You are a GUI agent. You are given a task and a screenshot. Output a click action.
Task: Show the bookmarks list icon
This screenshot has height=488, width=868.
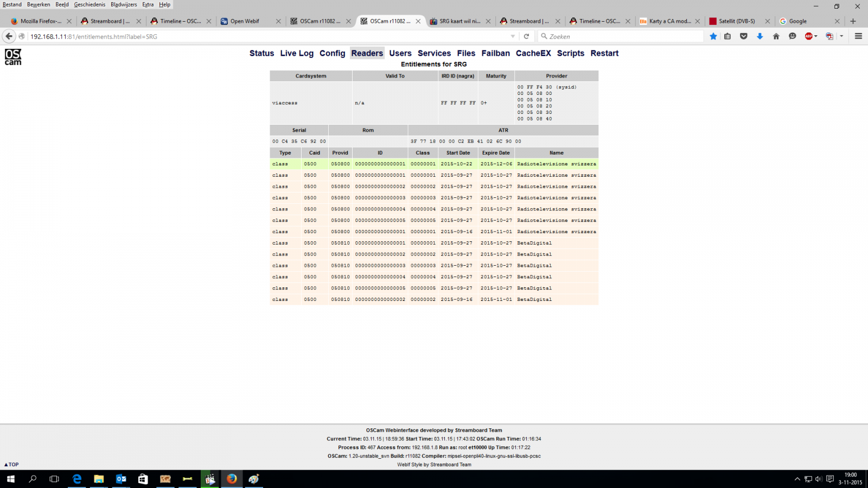(727, 36)
